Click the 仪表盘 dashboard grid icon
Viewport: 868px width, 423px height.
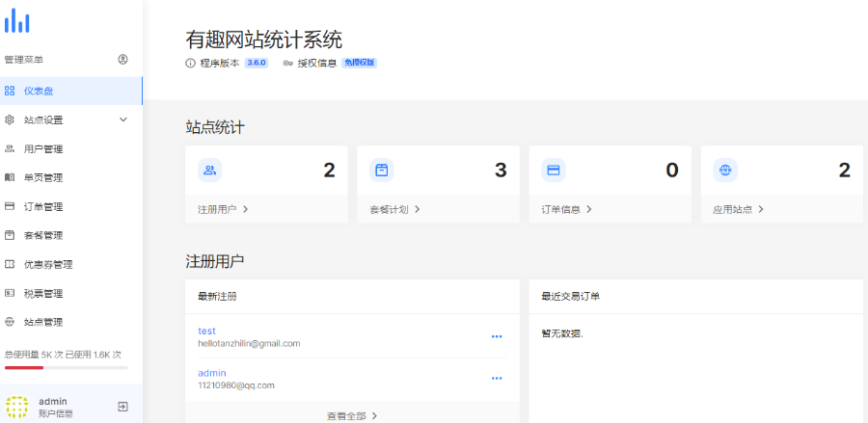tap(10, 92)
